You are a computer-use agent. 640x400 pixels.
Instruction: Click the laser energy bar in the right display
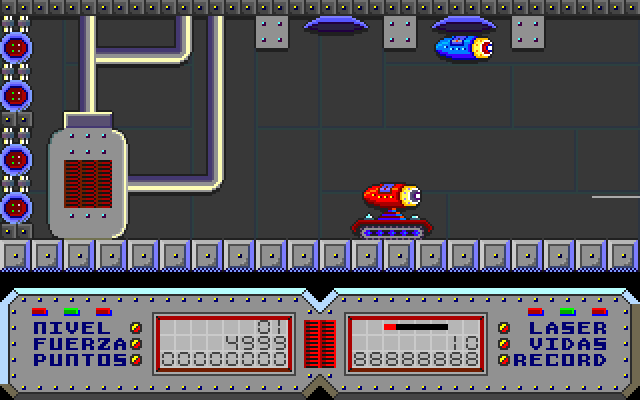(x=416, y=327)
